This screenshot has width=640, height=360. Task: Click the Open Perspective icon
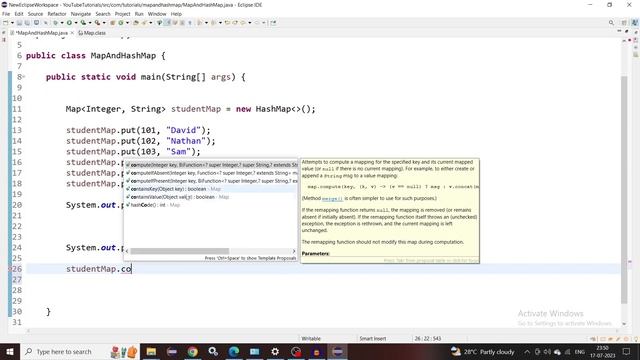pos(624,23)
